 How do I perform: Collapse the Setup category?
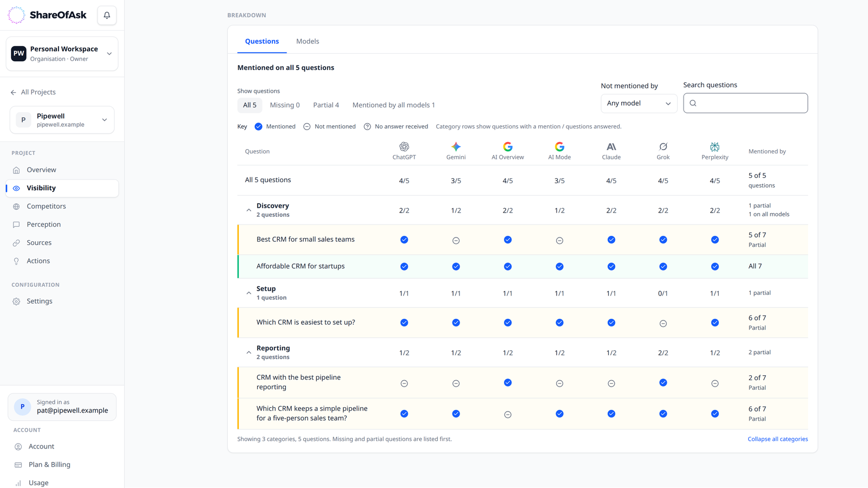(x=248, y=293)
